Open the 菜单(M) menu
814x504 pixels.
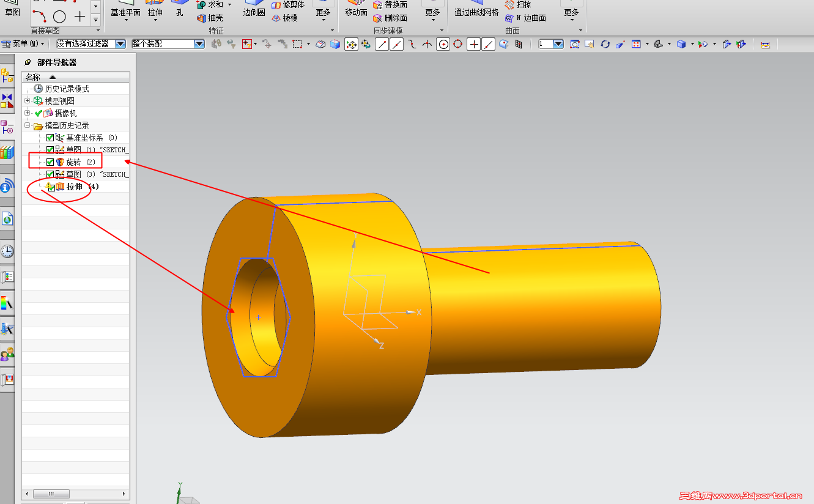point(24,44)
